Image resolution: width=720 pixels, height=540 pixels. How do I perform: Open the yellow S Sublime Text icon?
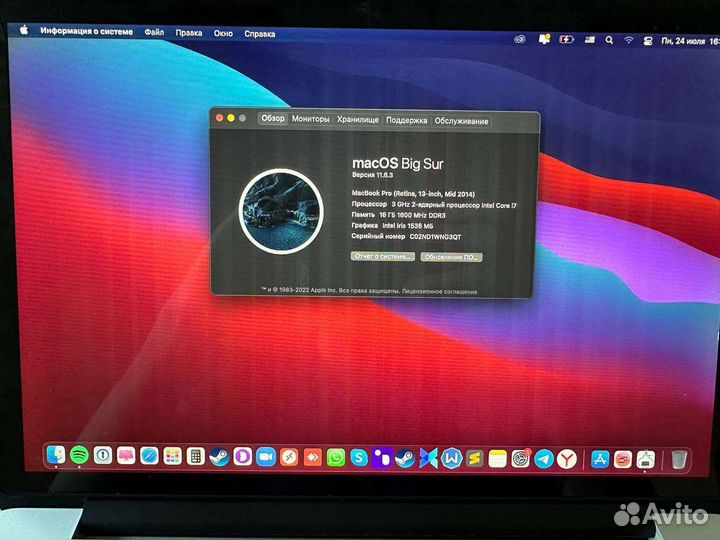point(475,459)
